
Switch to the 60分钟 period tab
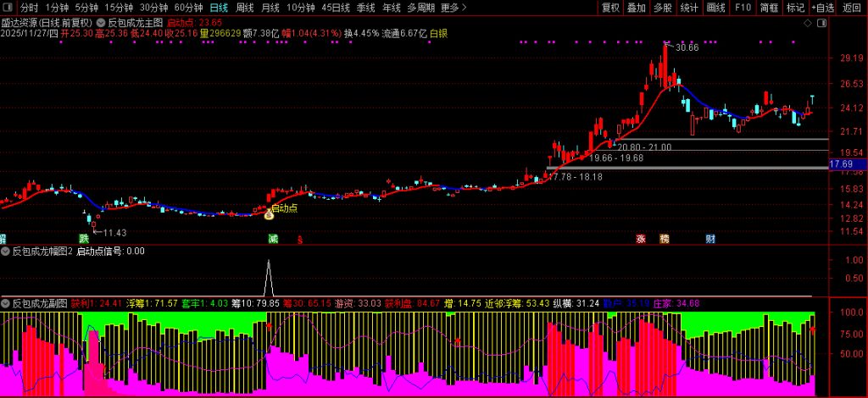(x=188, y=8)
